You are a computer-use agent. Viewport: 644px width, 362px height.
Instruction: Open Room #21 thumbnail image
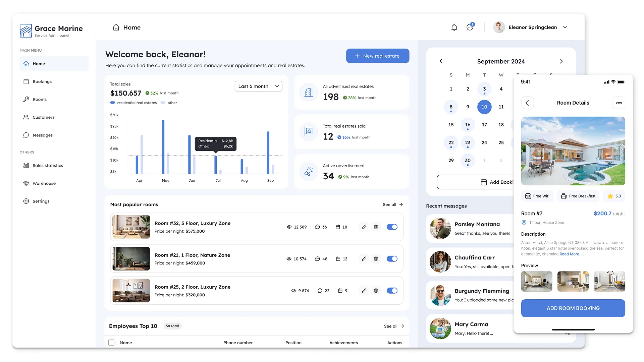coord(131,259)
